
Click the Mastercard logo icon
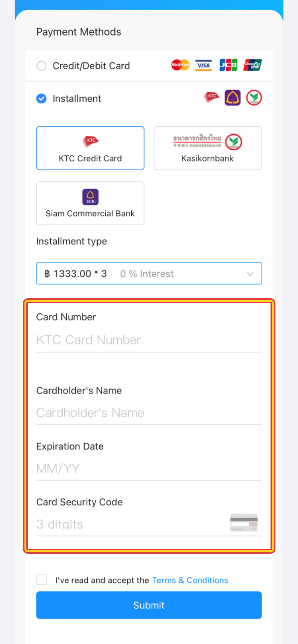[x=180, y=65]
